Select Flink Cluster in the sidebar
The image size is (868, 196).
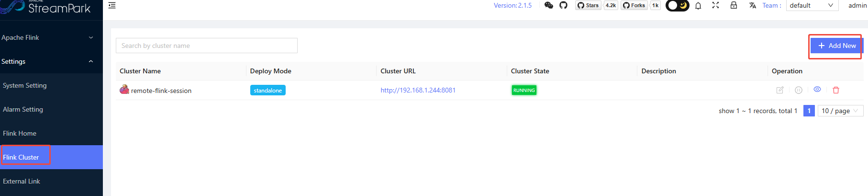(51, 157)
